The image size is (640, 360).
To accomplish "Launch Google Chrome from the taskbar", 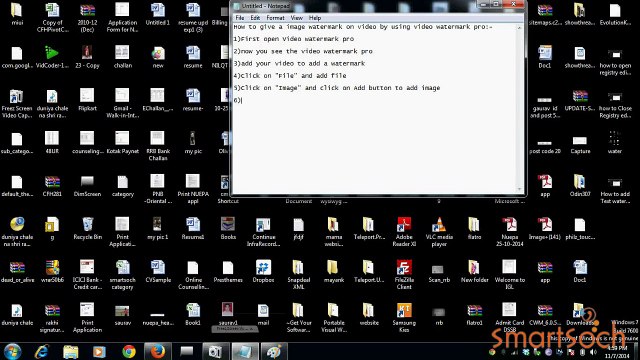I will click(x=129, y=351).
